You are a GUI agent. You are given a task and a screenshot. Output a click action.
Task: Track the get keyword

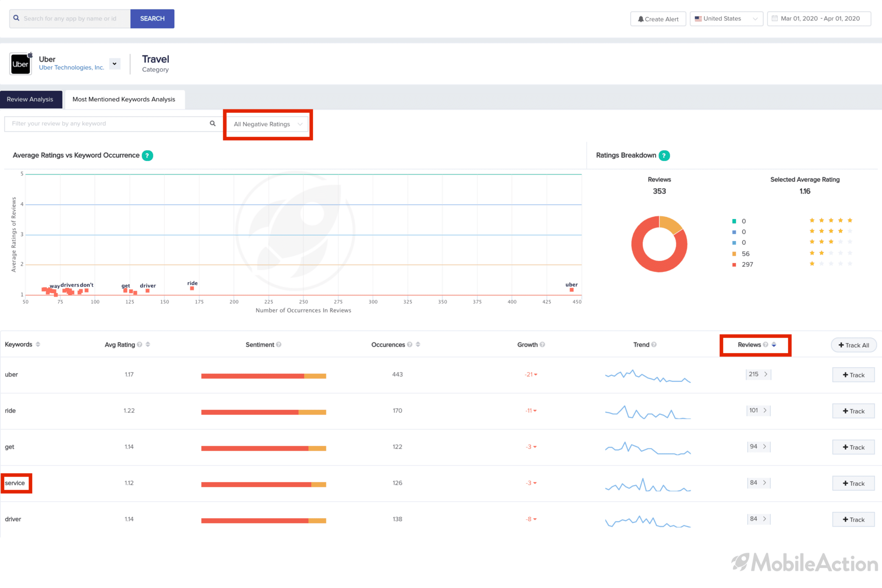[x=853, y=447]
